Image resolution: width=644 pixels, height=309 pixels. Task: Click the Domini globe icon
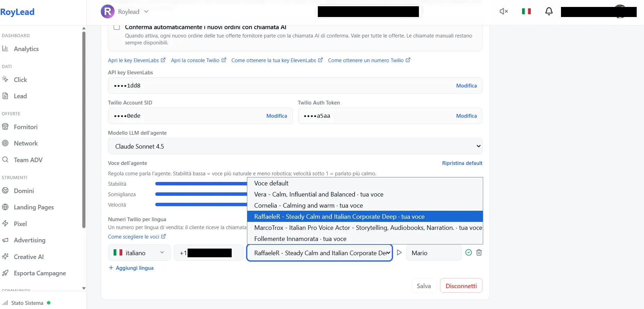pyautogui.click(x=5, y=191)
